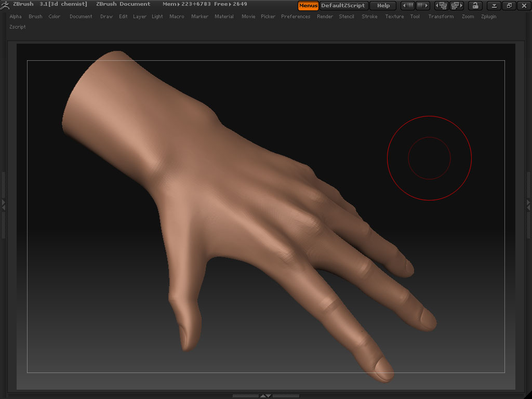This screenshot has height=399, width=532.
Task: Open the Material menu
Action: click(224, 16)
